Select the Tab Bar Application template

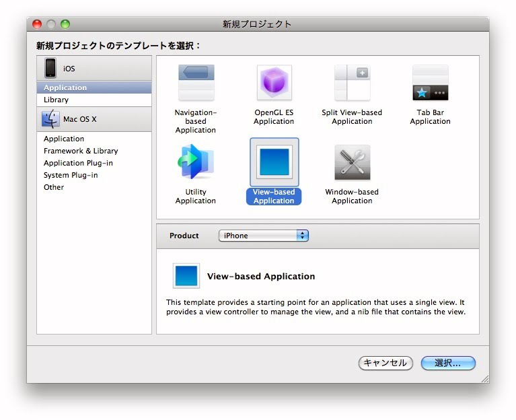pyautogui.click(x=430, y=83)
